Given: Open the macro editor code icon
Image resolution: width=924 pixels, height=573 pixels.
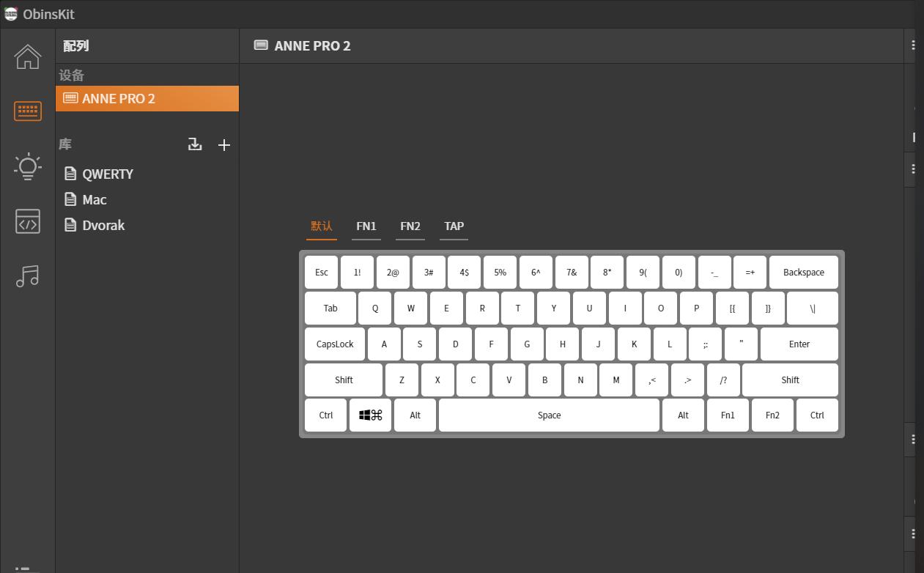Looking at the screenshot, I should [27, 221].
